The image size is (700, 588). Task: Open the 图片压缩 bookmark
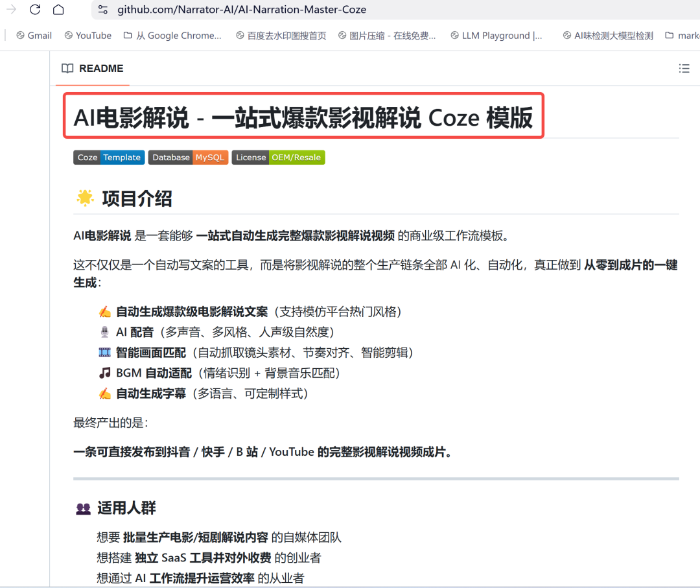coord(387,36)
